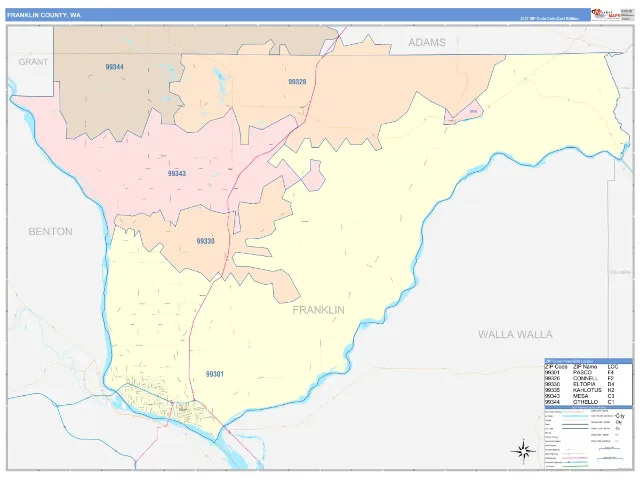Viewport: 640px width, 480px height.
Task: Select the 99343 ZIP code label
Action: point(177,173)
